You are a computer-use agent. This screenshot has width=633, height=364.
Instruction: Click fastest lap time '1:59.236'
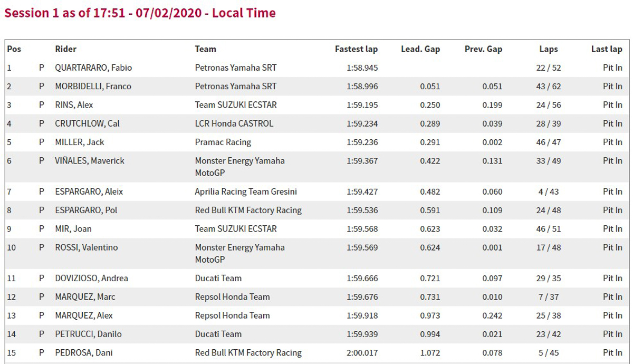[362, 142]
